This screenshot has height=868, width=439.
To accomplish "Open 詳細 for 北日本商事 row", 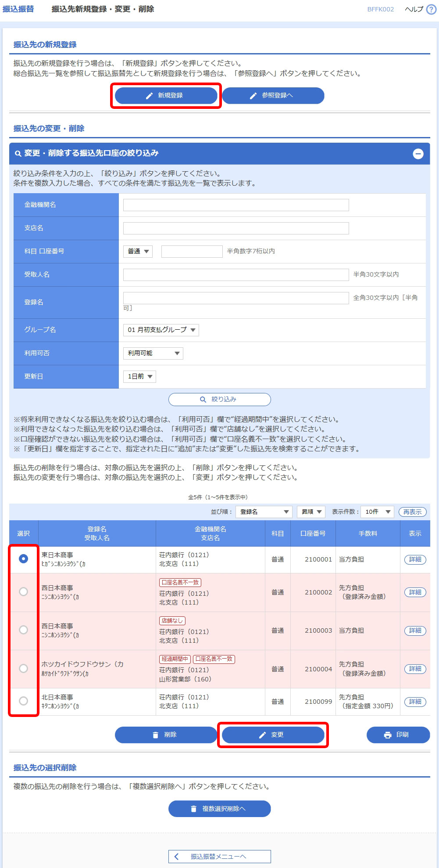I will [415, 702].
